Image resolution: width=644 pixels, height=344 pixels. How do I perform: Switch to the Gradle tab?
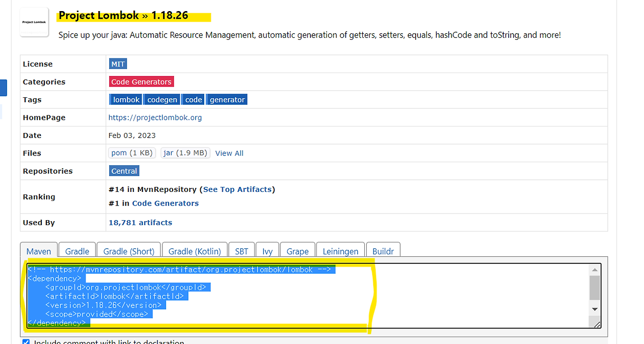coord(77,251)
